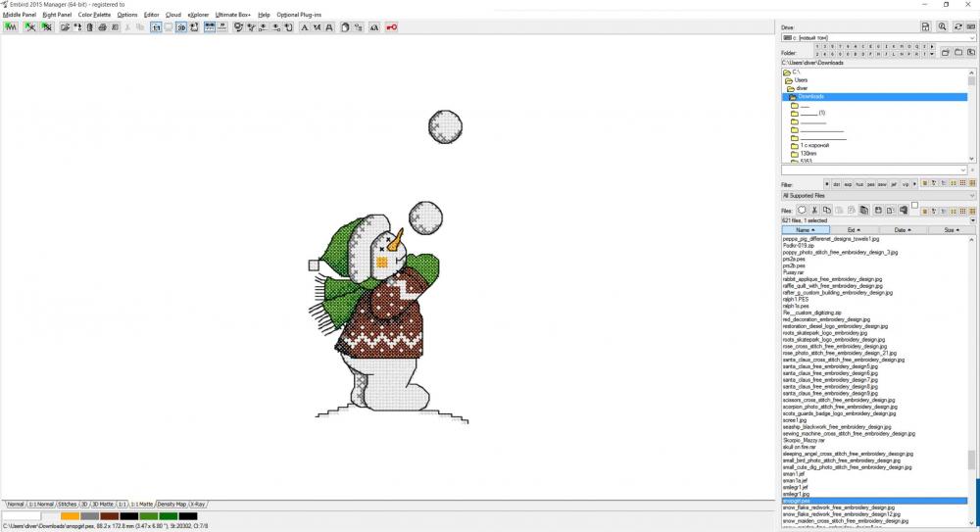
Task: Open the Right Panel menu
Action: pos(57,15)
